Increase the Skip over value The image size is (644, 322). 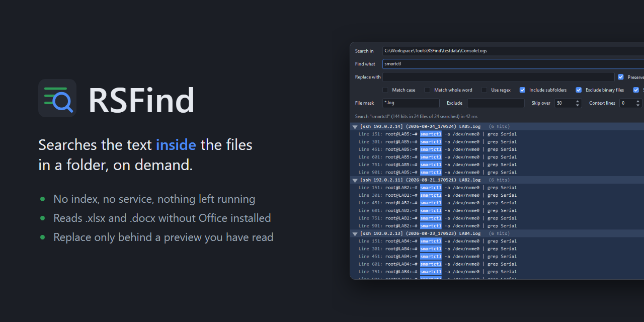click(x=578, y=101)
